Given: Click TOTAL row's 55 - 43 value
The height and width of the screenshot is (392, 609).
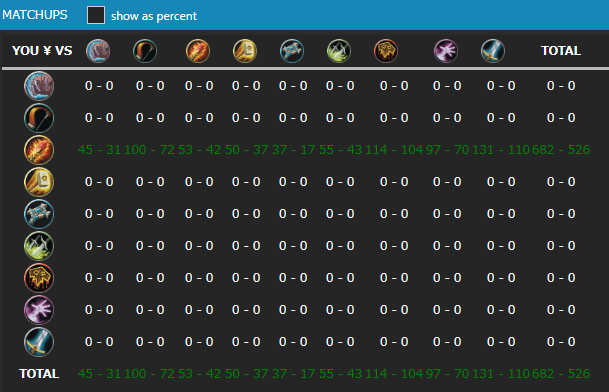Looking at the screenshot, I should (x=340, y=374).
